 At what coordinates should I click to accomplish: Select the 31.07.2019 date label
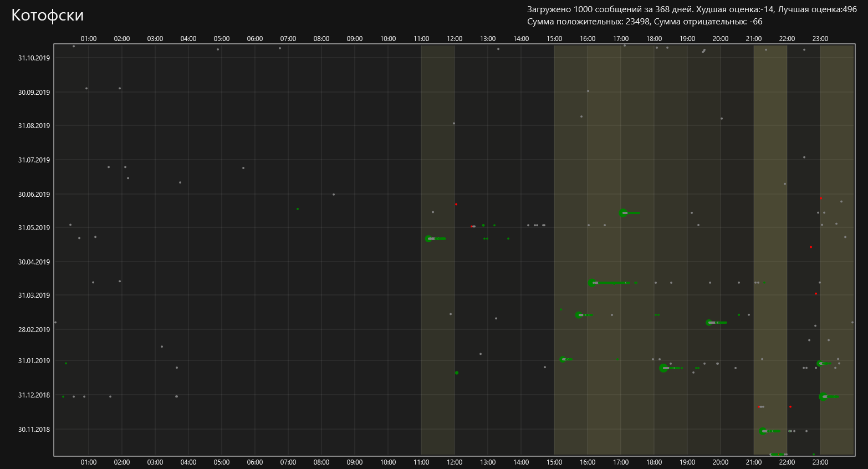coord(34,160)
